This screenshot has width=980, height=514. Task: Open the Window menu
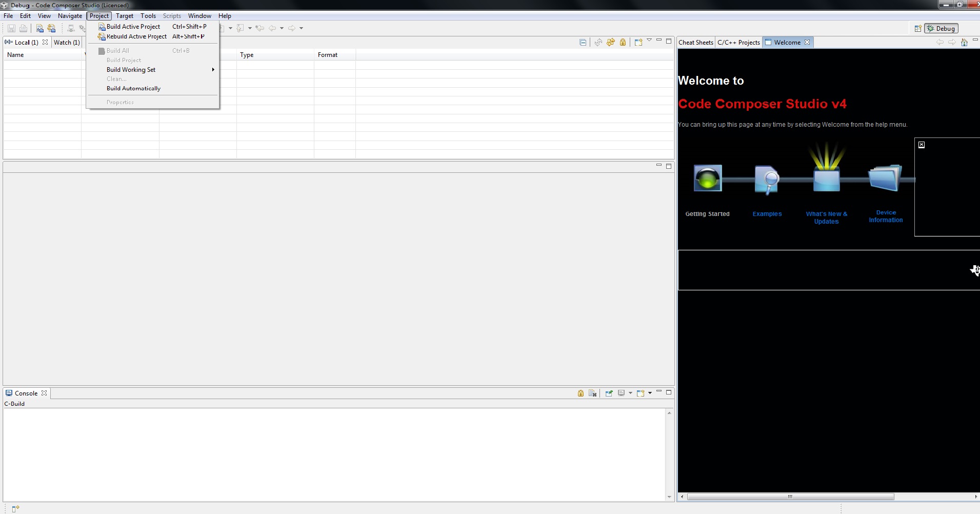[x=199, y=16]
